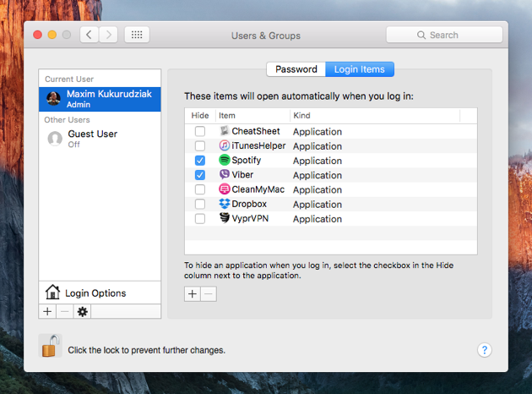Go forward with the right arrow button
Image resolution: width=532 pixels, height=394 pixels.
[x=109, y=35]
